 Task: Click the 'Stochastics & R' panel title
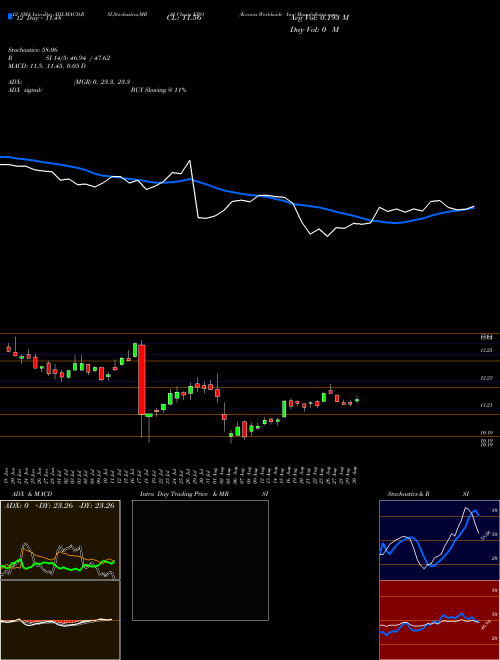(409, 494)
